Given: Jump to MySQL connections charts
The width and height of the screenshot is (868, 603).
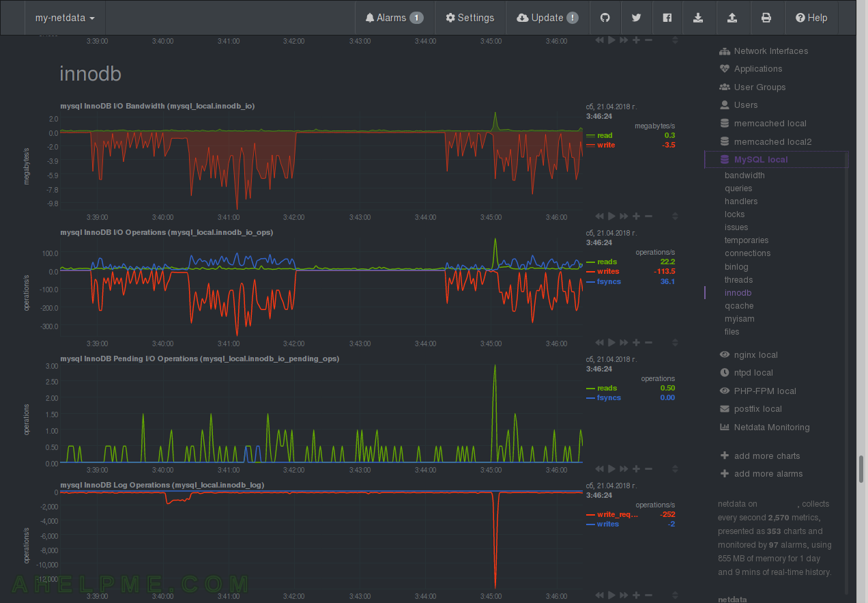Looking at the screenshot, I should 748,253.
